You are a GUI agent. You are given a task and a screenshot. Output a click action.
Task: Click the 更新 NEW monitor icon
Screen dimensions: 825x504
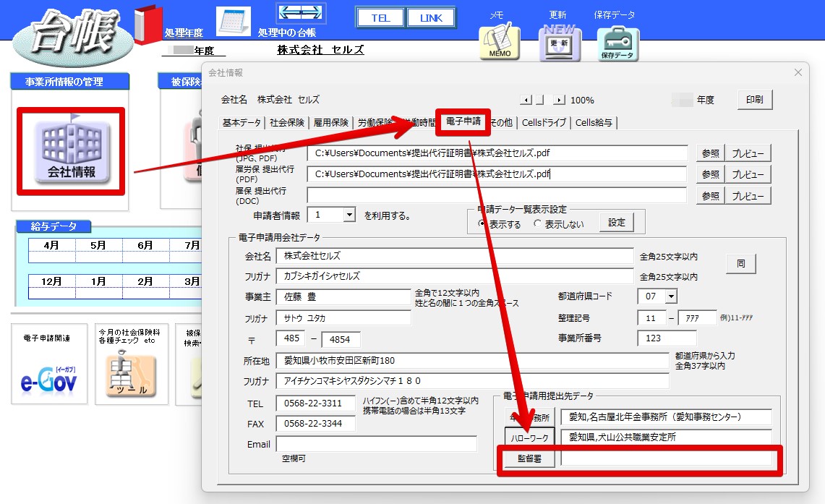pos(560,43)
